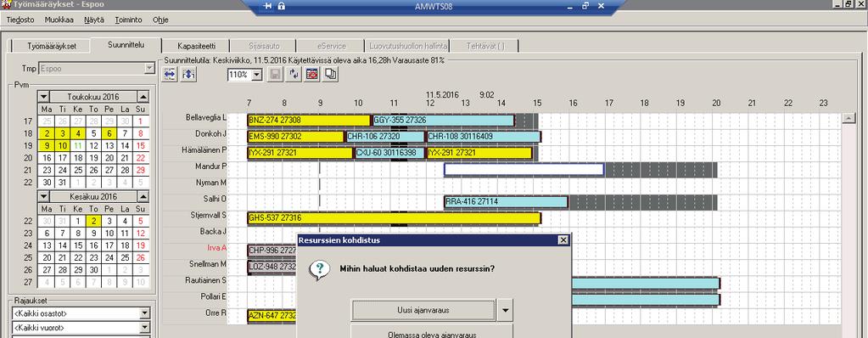Image resolution: width=868 pixels, height=338 pixels.
Task: Click the fit-to-width horizontal arrows icon
Action: pyautogui.click(x=170, y=74)
